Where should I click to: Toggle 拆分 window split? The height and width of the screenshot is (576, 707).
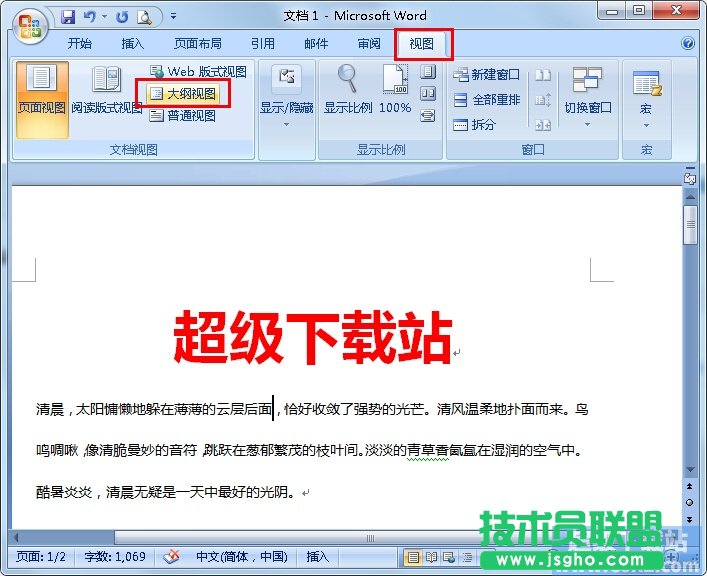[x=475, y=125]
